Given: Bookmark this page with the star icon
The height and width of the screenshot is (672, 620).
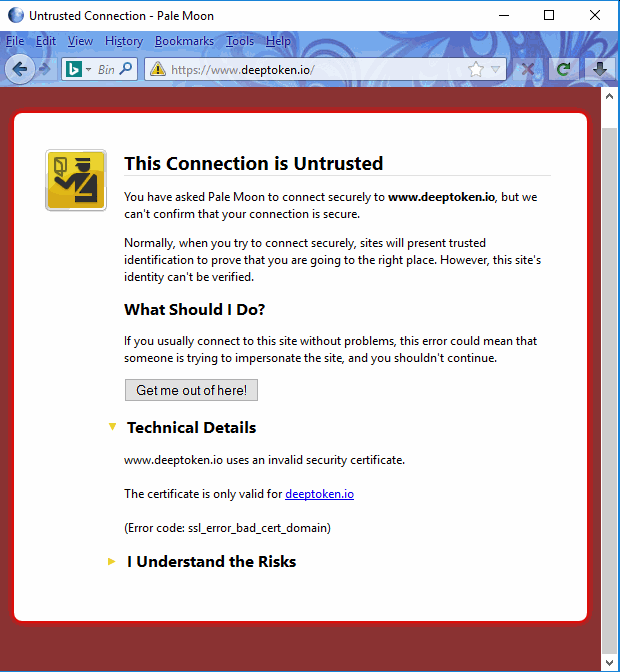Looking at the screenshot, I should point(476,69).
